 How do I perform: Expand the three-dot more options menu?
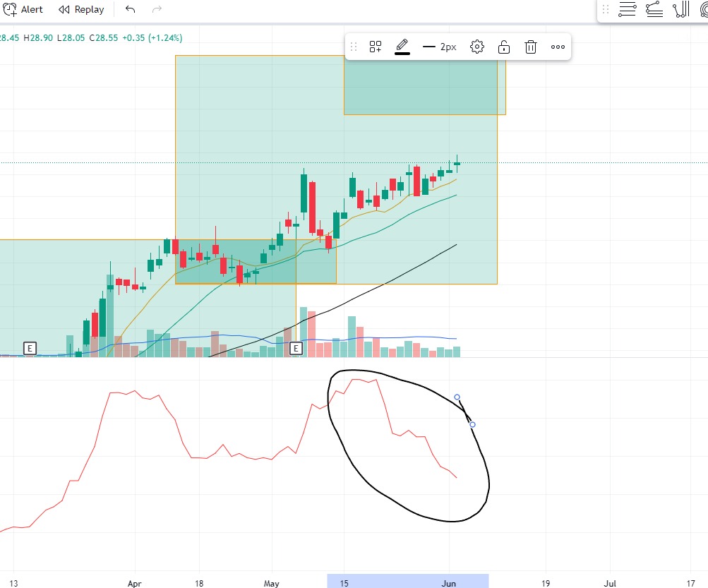pos(558,47)
